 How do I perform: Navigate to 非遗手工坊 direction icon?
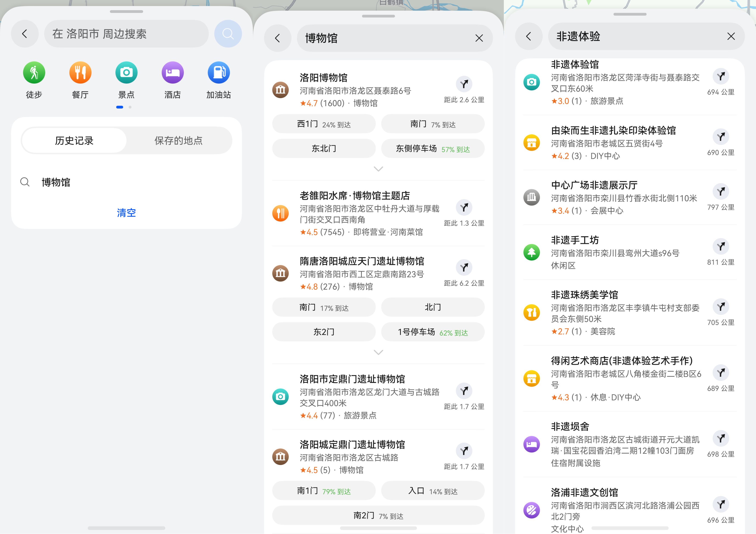coord(721,247)
